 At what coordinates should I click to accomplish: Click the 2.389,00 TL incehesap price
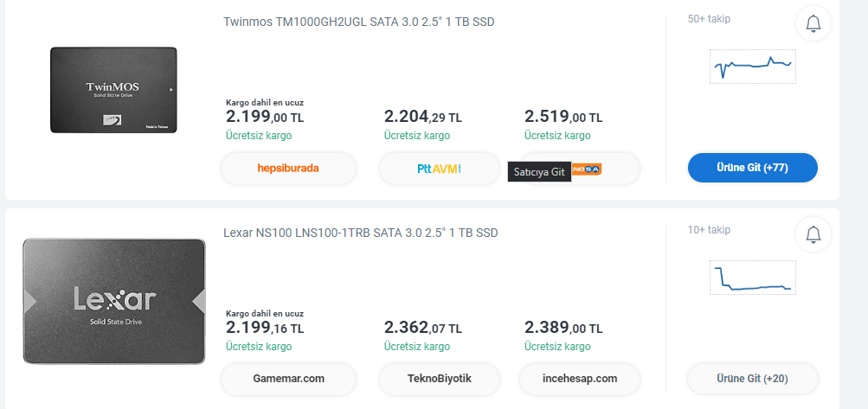[x=563, y=328]
